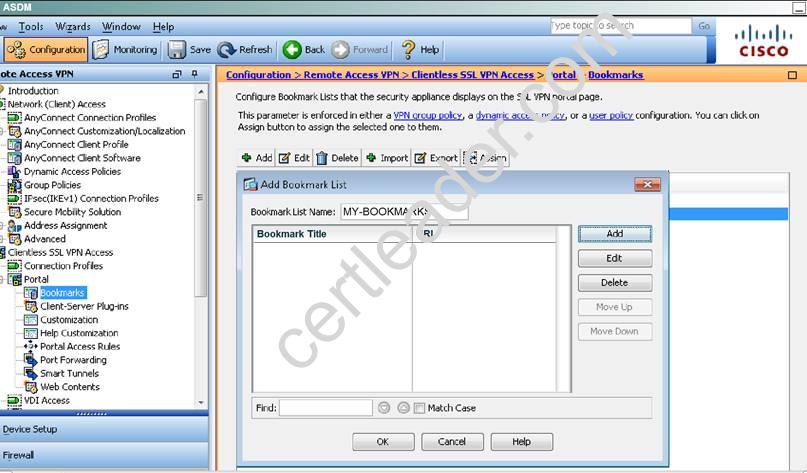Click Cancel in Add Bookmark List dialog
This screenshot has height=473, width=807.
coord(452,442)
